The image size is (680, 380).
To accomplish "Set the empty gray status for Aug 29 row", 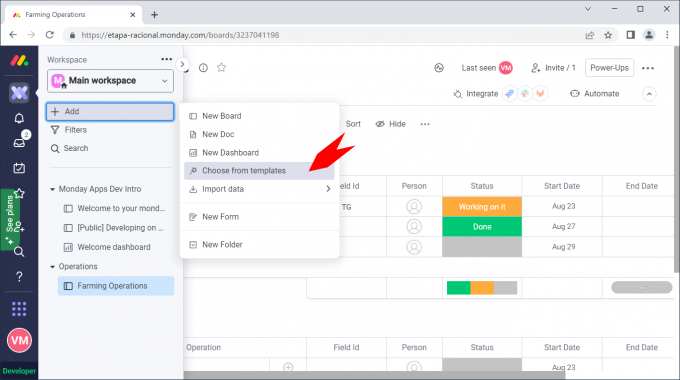I will (x=482, y=247).
